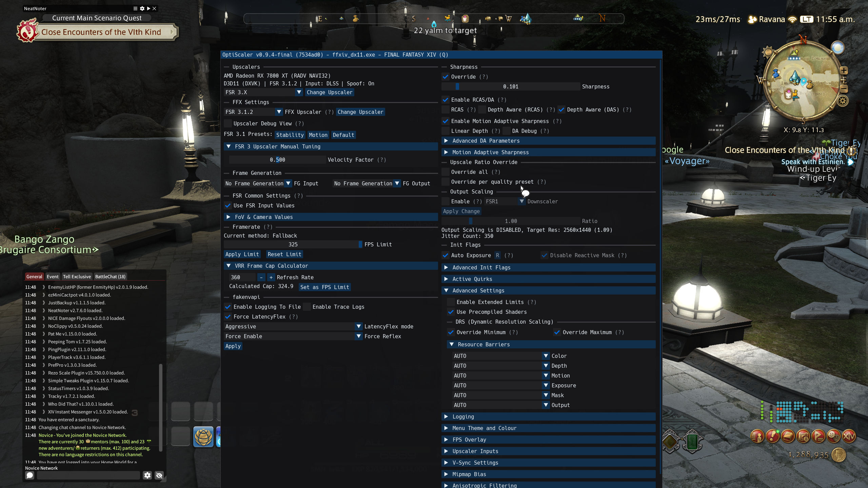Screen dimensions: 868x488
Task: Expand Advanced DA Parameters section
Action: pyautogui.click(x=549, y=141)
